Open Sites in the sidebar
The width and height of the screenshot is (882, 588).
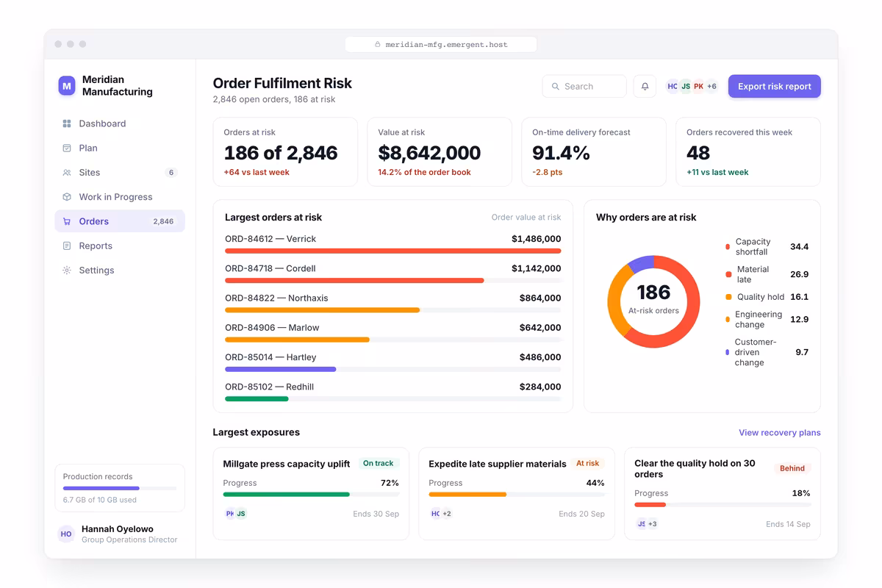coord(120,173)
